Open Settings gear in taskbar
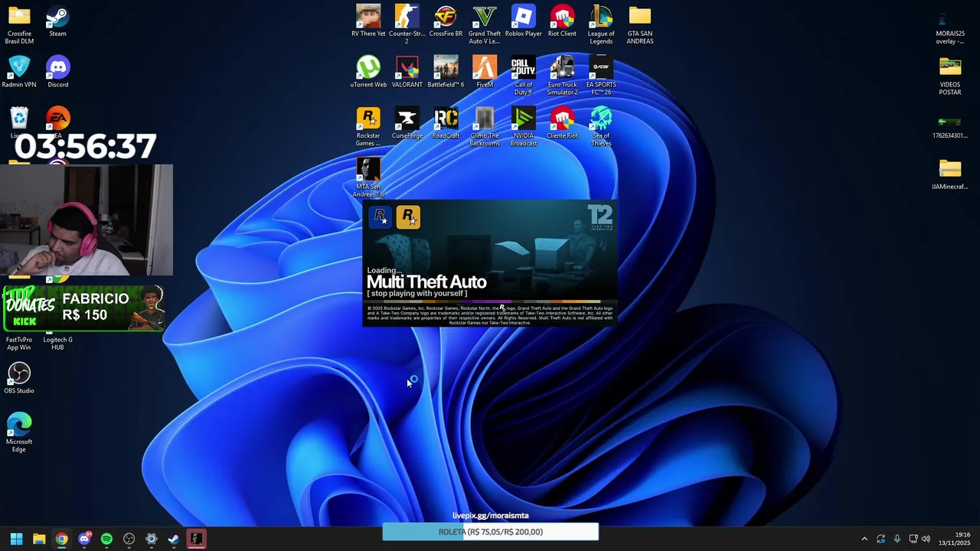This screenshot has height=551, width=980. pyautogui.click(x=152, y=539)
